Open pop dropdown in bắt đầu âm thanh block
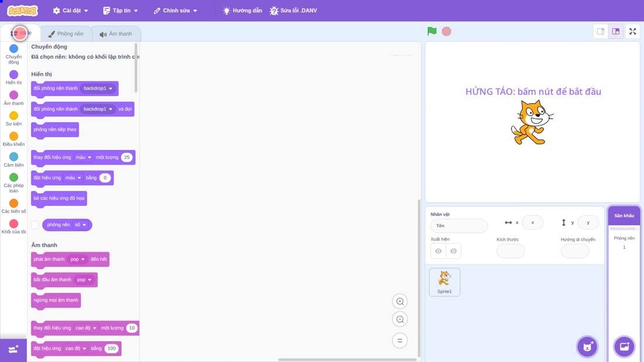Image resolution: width=644 pixels, height=362 pixels. (x=84, y=280)
